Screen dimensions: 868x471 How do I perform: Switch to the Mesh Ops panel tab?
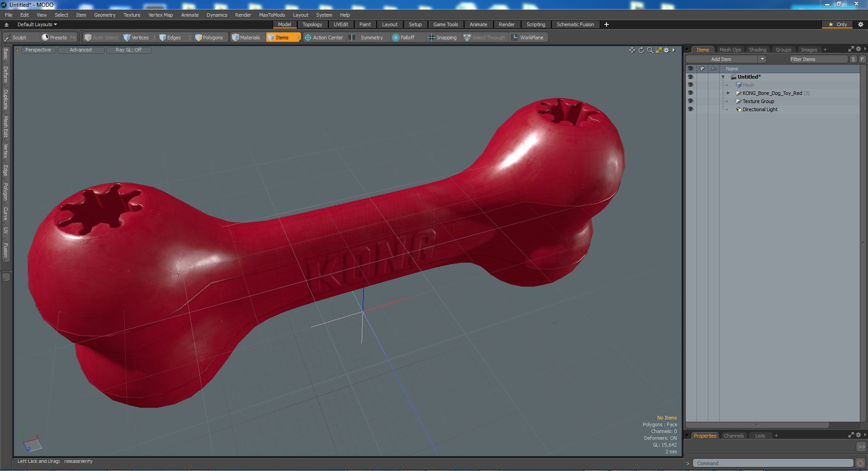click(730, 50)
